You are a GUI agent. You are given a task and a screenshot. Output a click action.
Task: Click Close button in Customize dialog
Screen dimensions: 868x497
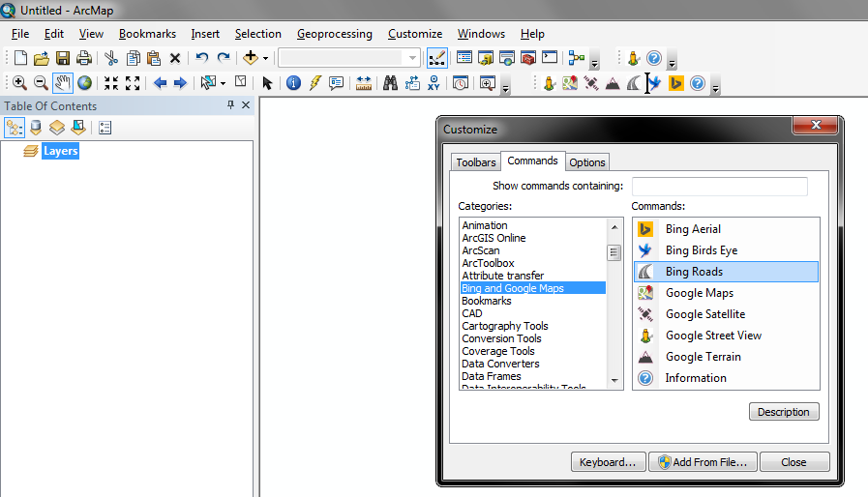coord(793,462)
